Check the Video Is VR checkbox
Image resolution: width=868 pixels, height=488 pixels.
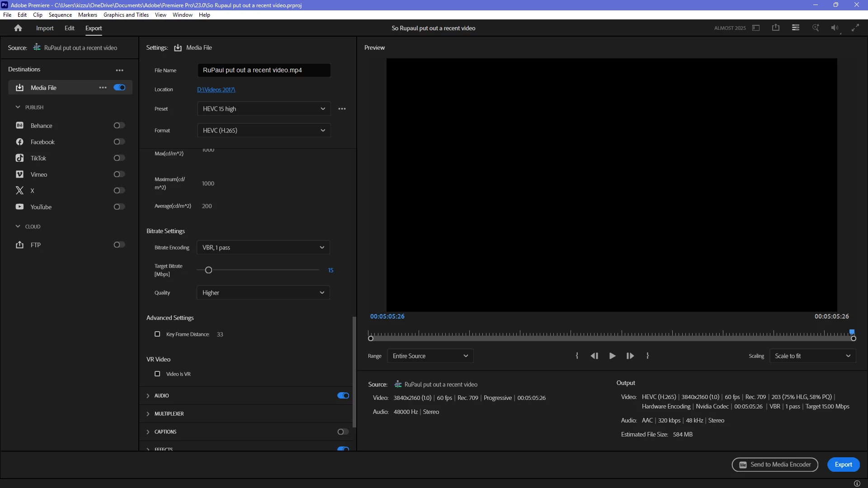(157, 374)
